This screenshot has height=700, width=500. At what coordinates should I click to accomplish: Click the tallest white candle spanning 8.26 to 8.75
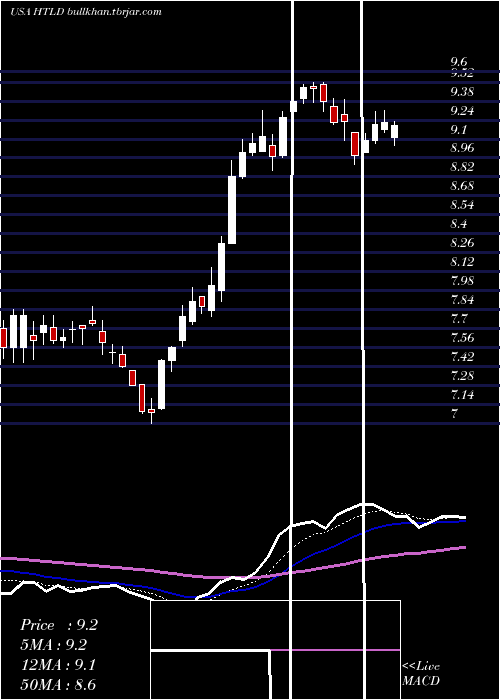[x=232, y=210]
